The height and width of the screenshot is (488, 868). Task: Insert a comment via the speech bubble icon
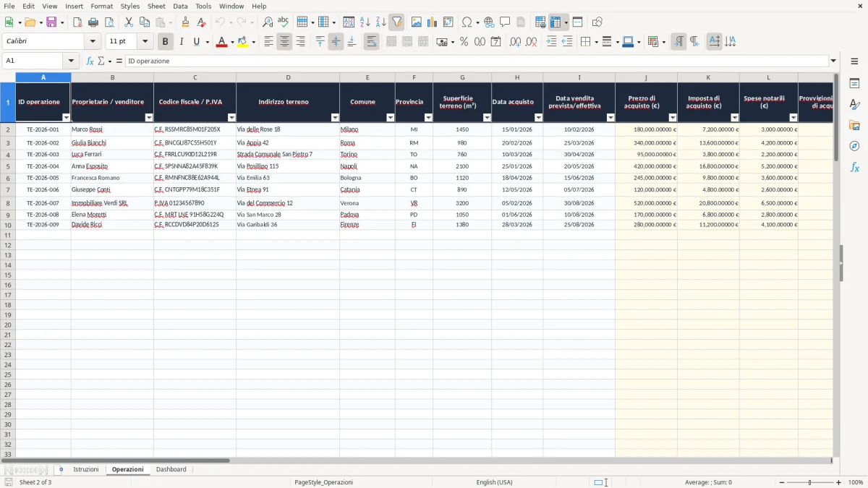[505, 22]
